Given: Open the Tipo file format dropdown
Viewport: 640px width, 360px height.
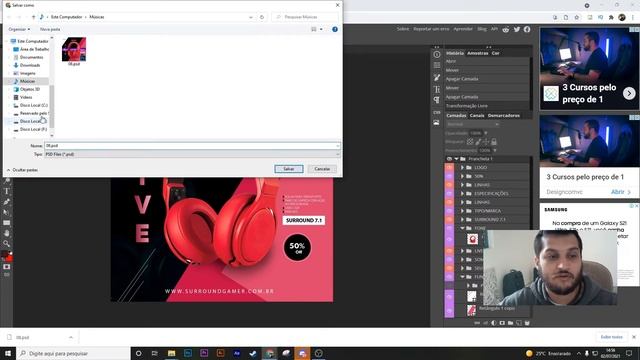Looking at the screenshot, I should [192, 154].
